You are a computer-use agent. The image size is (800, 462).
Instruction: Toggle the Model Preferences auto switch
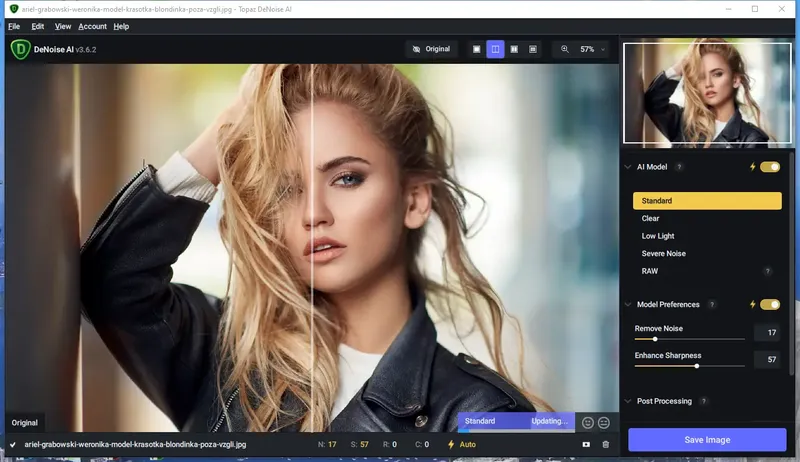point(770,304)
